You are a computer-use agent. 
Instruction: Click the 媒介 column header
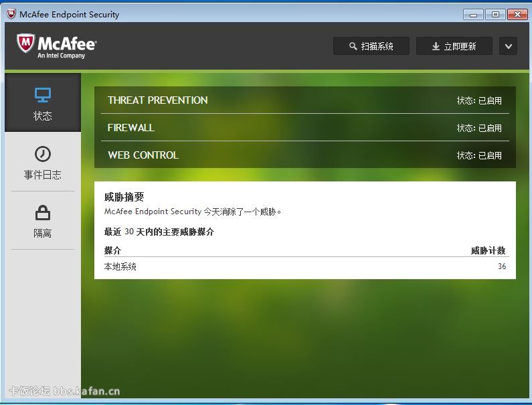(x=112, y=250)
